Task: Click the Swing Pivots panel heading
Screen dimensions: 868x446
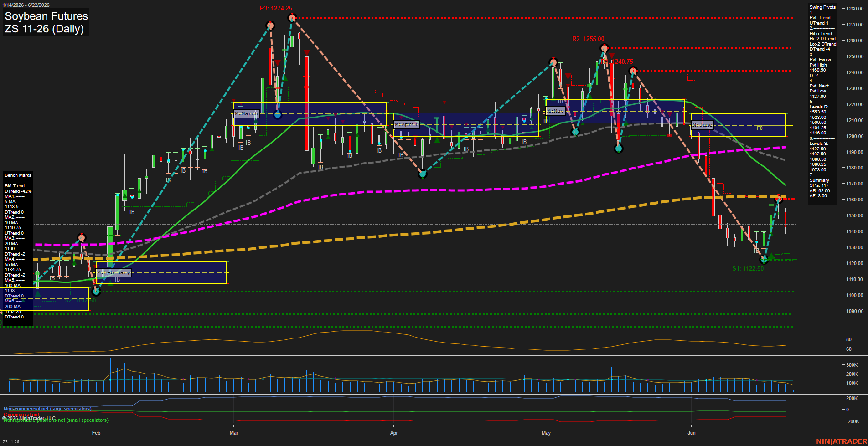Action: point(822,7)
